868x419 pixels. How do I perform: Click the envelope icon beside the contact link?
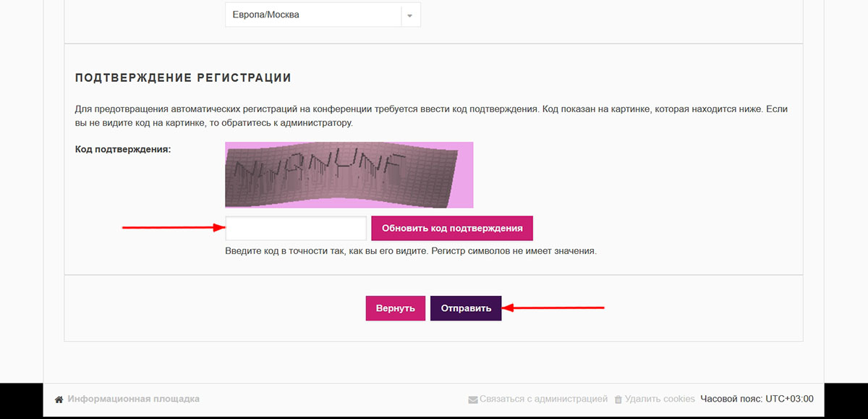click(472, 399)
